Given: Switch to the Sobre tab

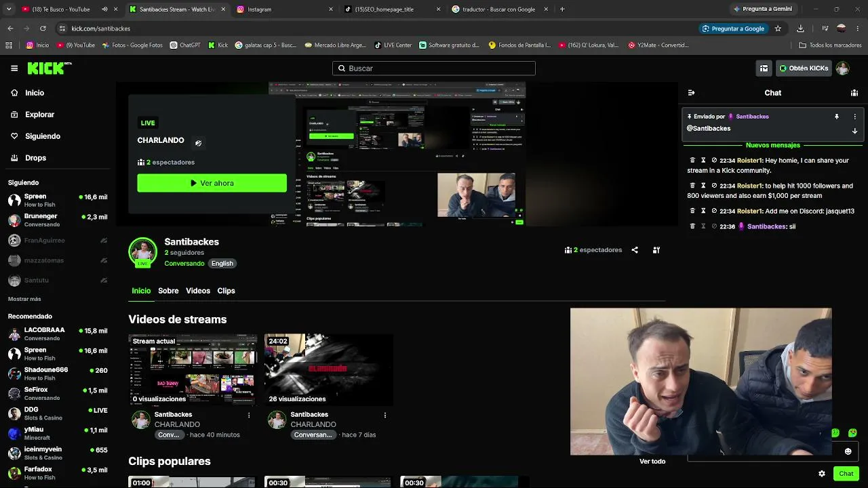Looking at the screenshot, I should coord(168,291).
